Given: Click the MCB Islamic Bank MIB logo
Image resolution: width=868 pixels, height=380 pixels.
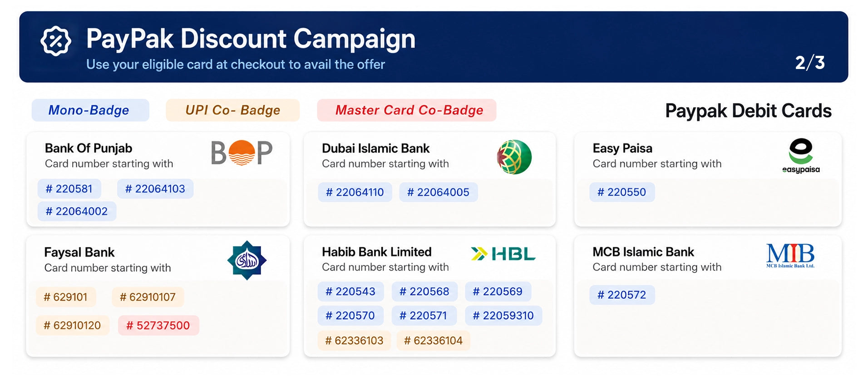Looking at the screenshot, I should (x=790, y=256).
